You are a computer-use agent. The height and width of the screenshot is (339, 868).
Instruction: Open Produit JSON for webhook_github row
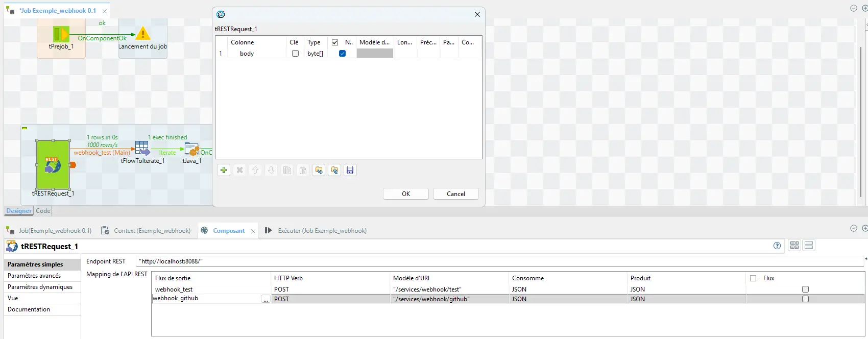(687, 299)
